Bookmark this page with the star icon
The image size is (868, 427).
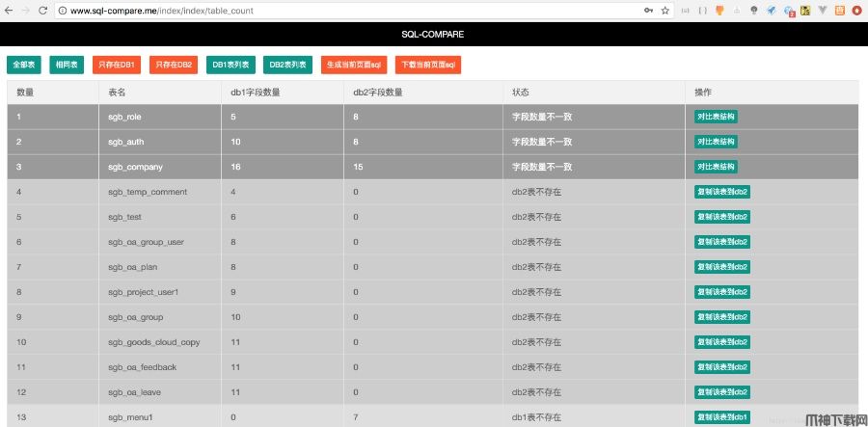click(x=665, y=10)
